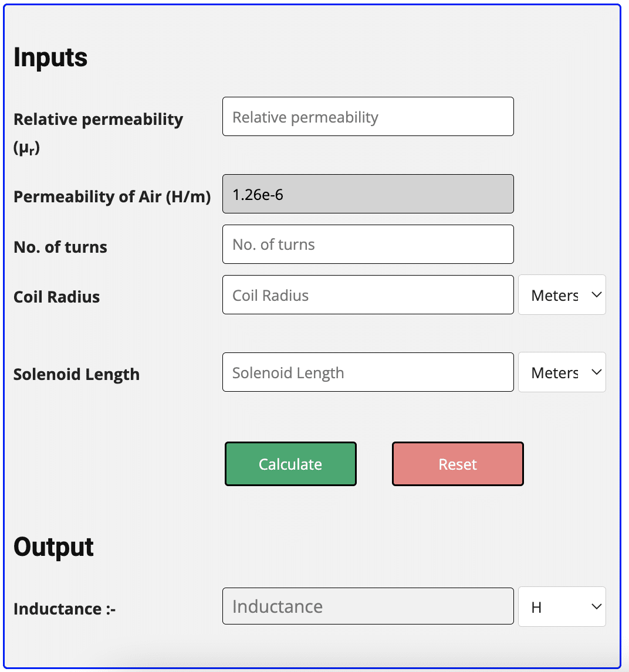Click the No. of turns label
629x672 pixels.
coord(60,247)
